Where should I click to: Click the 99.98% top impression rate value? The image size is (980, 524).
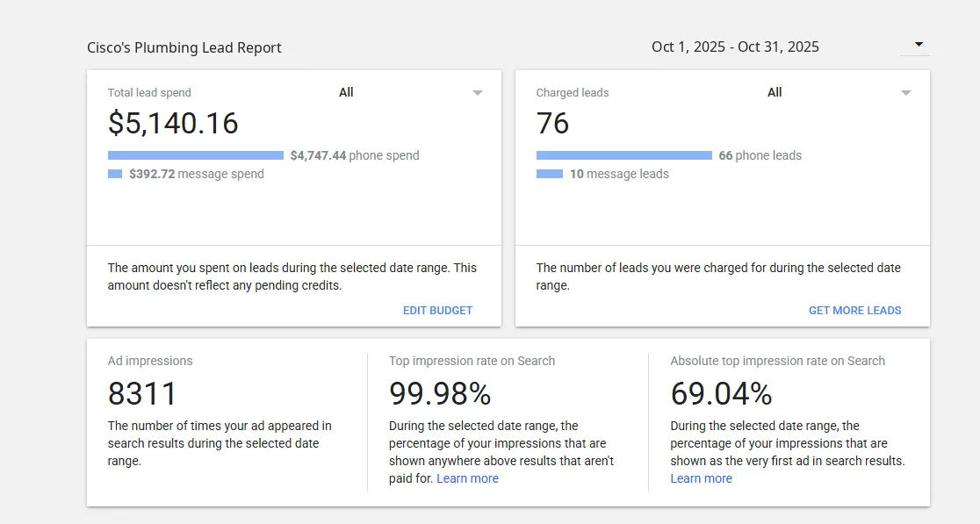point(440,394)
